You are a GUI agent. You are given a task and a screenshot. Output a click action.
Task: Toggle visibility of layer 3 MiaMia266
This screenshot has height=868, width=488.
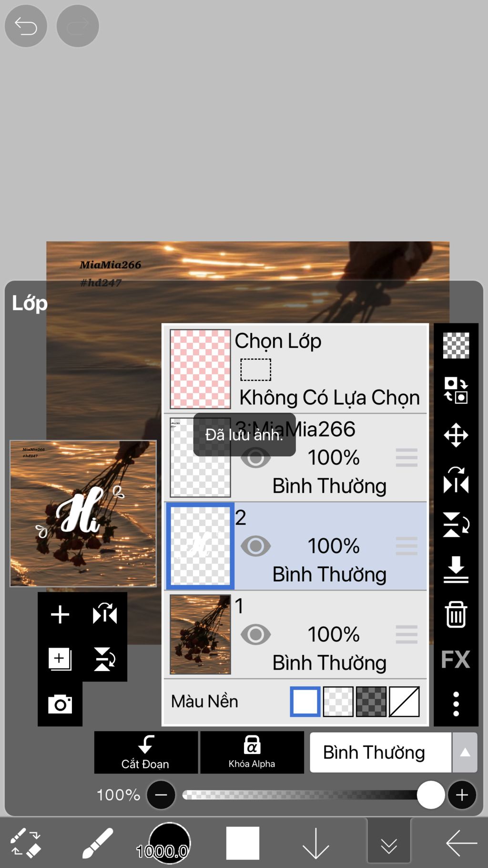pos(255,458)
